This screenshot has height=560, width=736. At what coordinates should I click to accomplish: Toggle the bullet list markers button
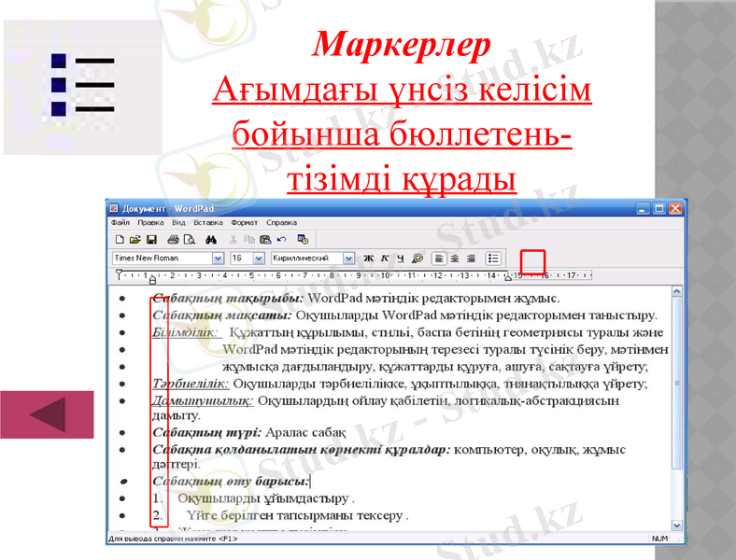pos(493,259)
